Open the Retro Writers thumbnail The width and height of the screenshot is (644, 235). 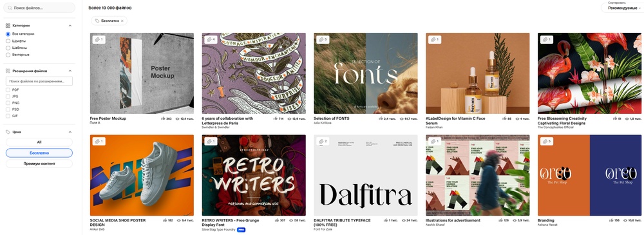pos(253,175)
